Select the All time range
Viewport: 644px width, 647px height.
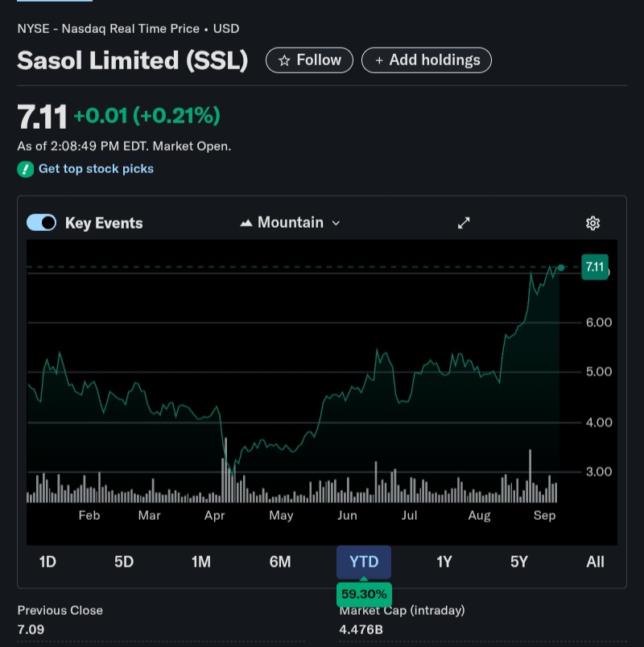coord(595,562)
